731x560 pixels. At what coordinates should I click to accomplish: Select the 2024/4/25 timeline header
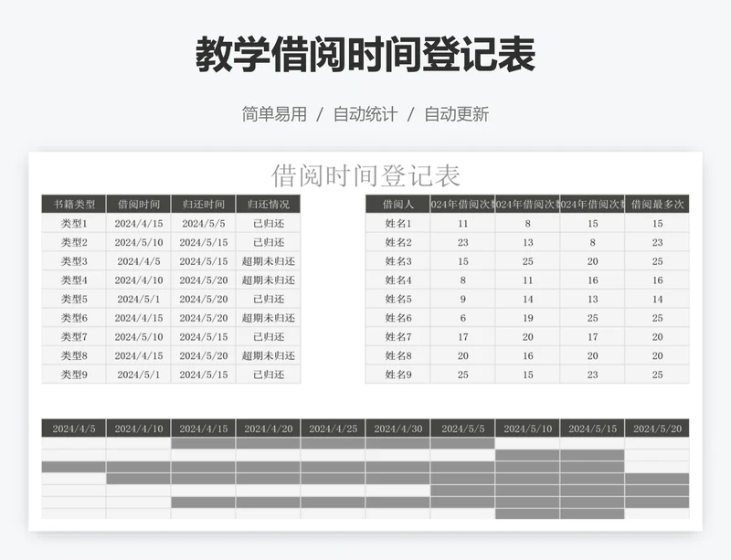334,428
